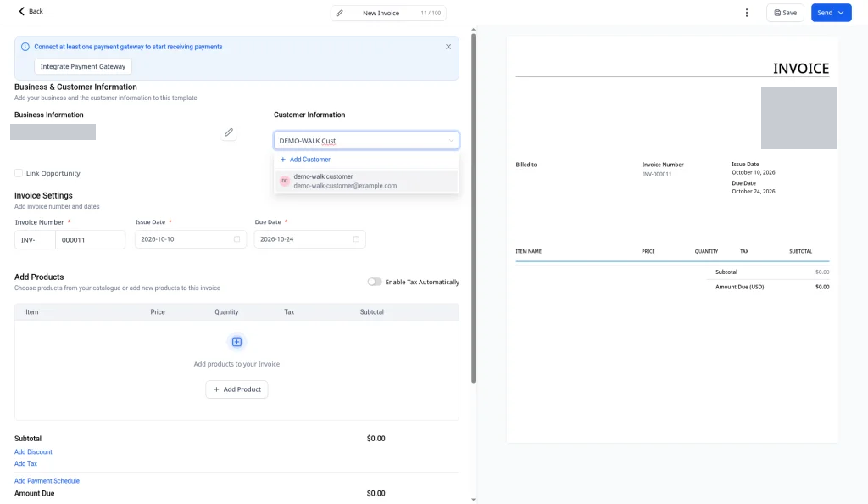Add a discount to the invoice
The height and width of the screenshot is (504, 868).
[33, 452]
